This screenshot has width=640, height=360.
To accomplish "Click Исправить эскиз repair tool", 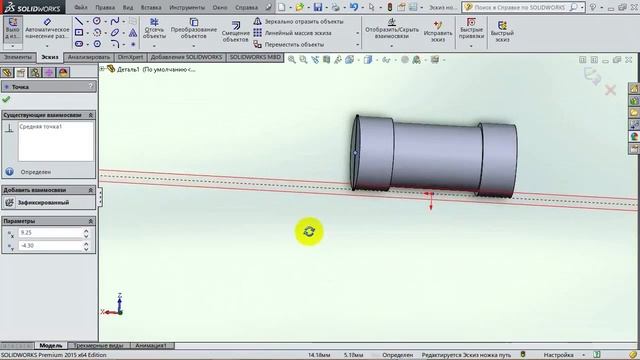I will (x=438, y=32).
